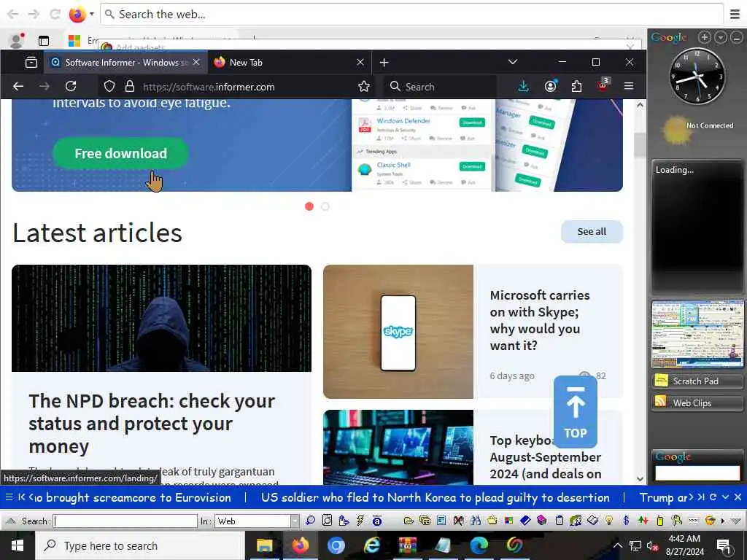The image size is (747, 560).
Task: Click the TOP scroll-to-top button
Action: [575, 412]
